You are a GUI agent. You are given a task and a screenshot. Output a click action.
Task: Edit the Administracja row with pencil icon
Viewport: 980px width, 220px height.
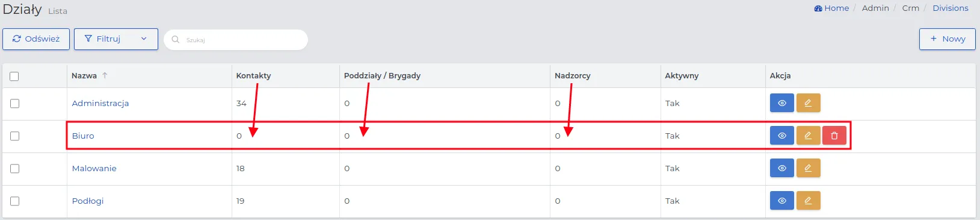(808, 103)
